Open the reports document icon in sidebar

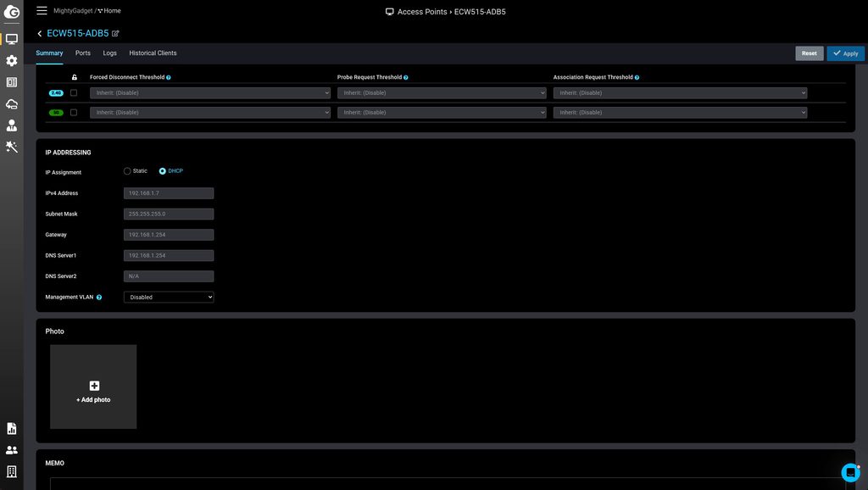[x=12, y=429]
